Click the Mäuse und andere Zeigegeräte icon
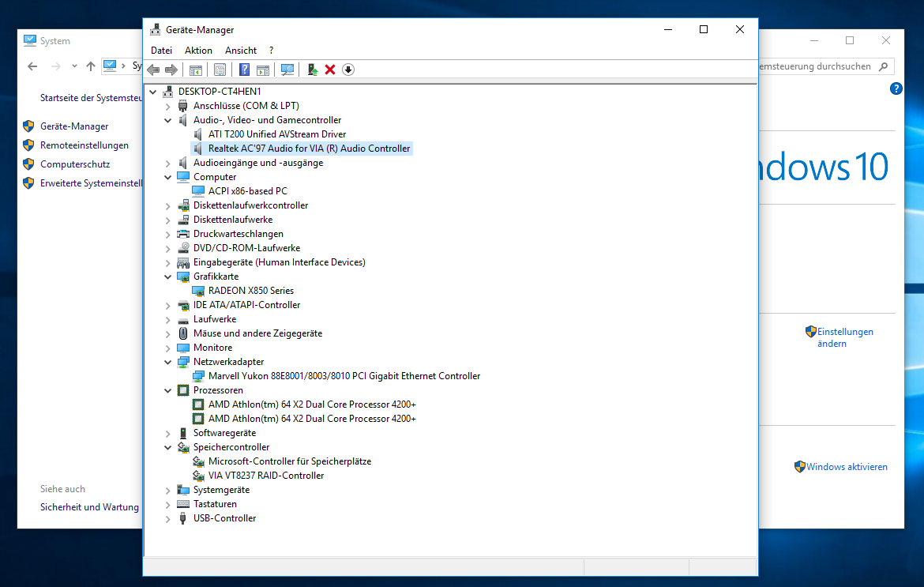 point(183,333)
